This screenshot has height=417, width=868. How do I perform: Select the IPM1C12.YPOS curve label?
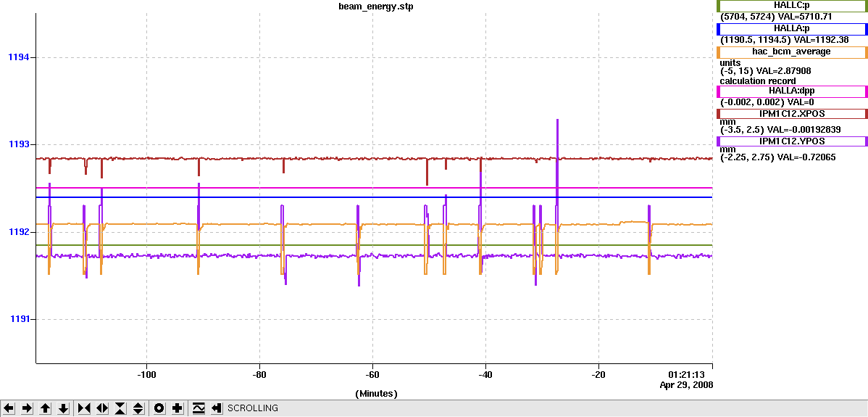pyautogui.click(x=792, y=141)
